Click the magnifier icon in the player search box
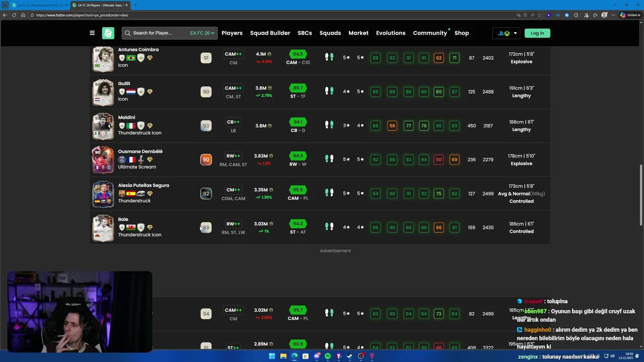Screen dimensions: 644x362 tap(128, 33)
